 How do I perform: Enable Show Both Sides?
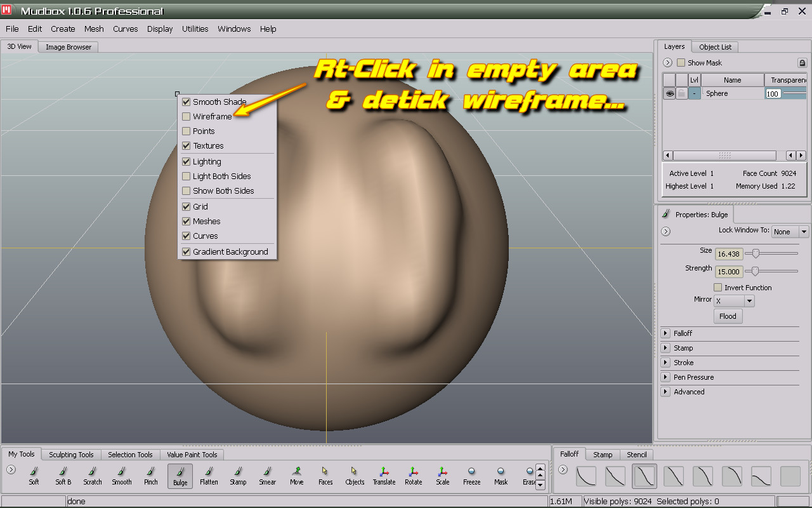pos(186,190)
